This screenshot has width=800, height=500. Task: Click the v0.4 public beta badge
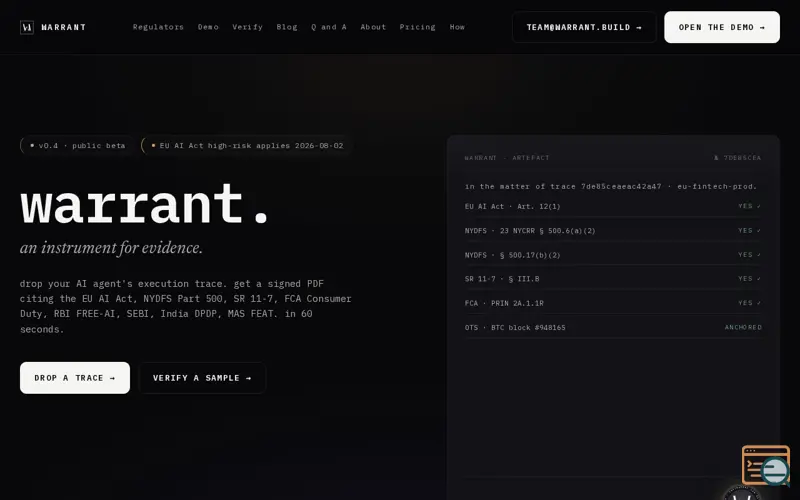coord(78,145)
